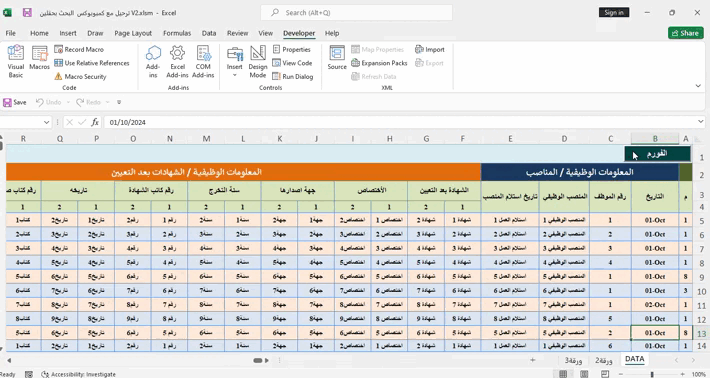Open the File menu

pos(10,33)
